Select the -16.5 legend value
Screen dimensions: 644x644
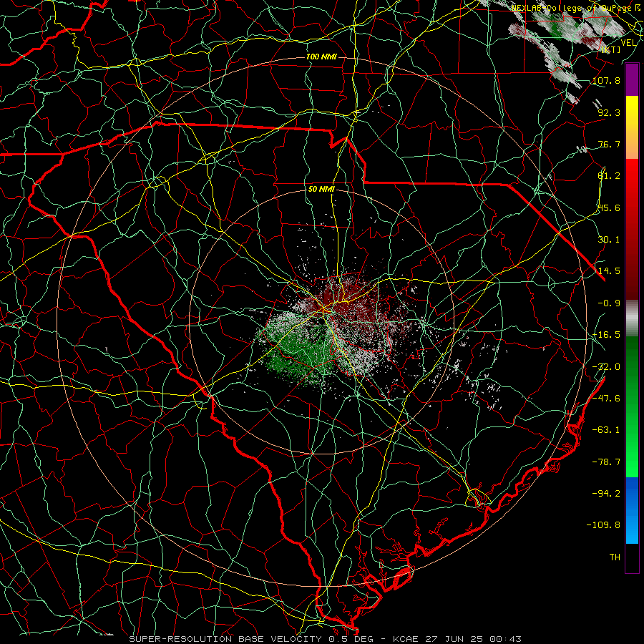click(606, 335)
